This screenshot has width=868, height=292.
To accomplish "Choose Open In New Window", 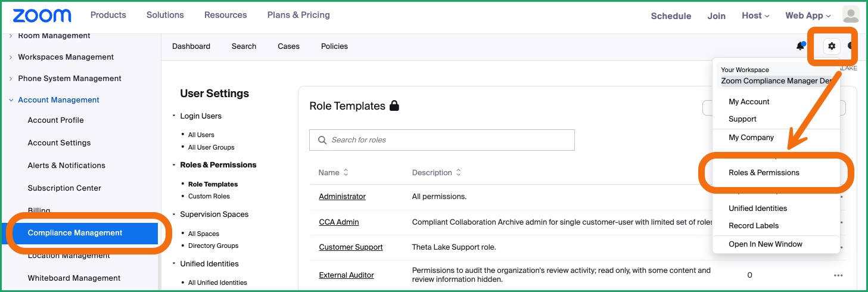I will click(766, 244).
